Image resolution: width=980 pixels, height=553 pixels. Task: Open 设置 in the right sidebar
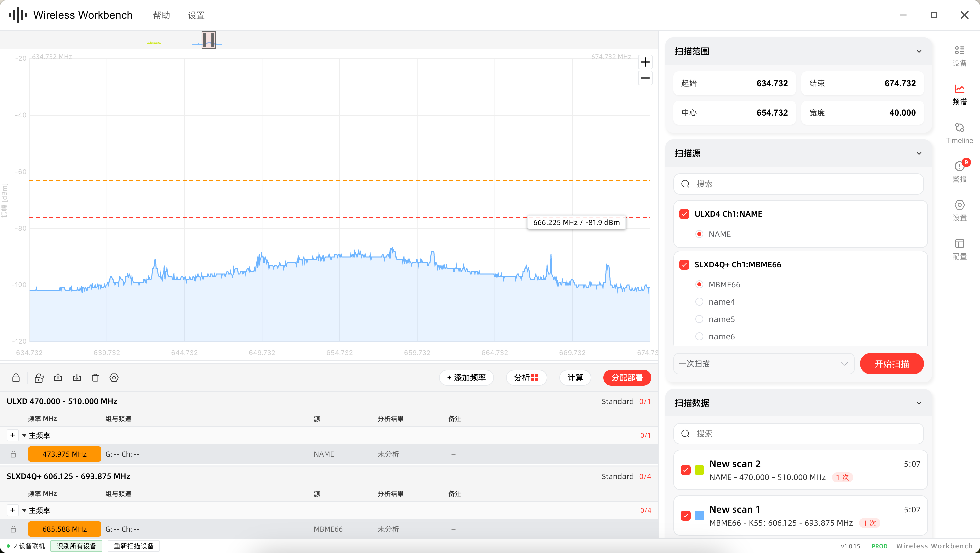(x=959, y=211)
